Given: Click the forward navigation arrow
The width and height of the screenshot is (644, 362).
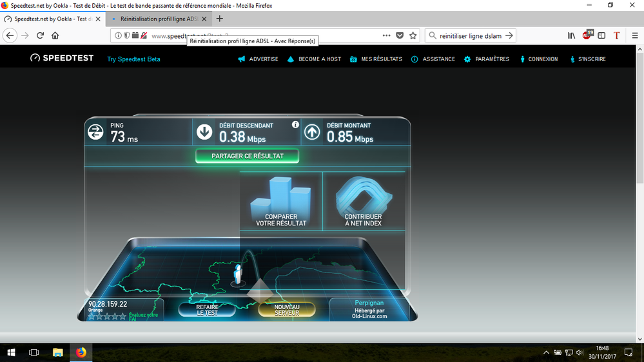Looking at the screenshot, I should (25, 35).
